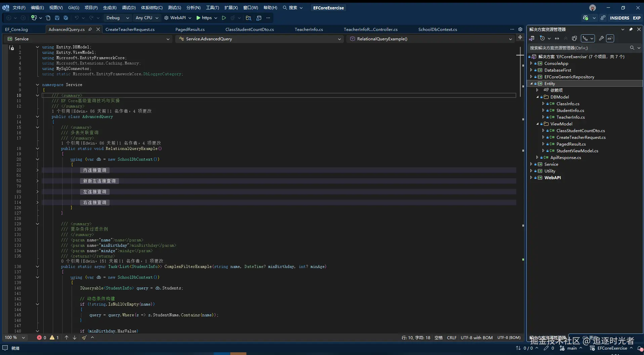
Task: Switch to the SchoolDbContext.cs tab
Action: (x=438, y=29)
